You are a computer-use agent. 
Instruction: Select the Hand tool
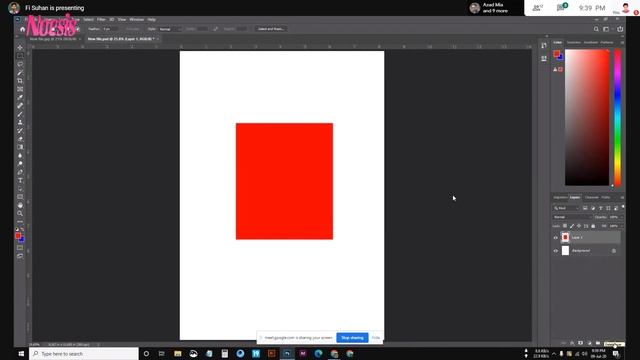(x=20, y=205)
